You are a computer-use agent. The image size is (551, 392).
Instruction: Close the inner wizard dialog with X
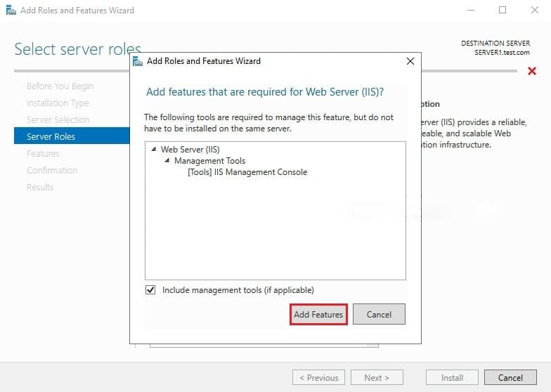point(410,61)
